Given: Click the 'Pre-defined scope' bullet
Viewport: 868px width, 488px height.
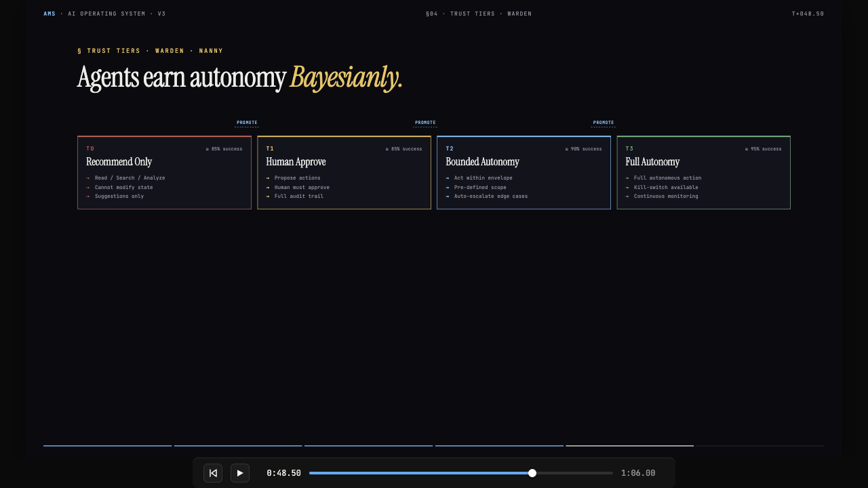Looking at the screenshot, I should [480, 187].
